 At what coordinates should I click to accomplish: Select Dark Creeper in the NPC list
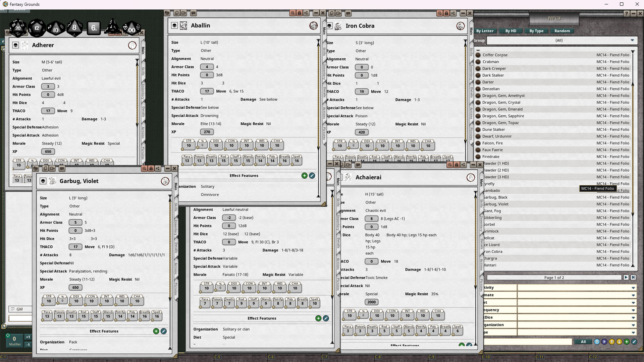coord(494,68)
